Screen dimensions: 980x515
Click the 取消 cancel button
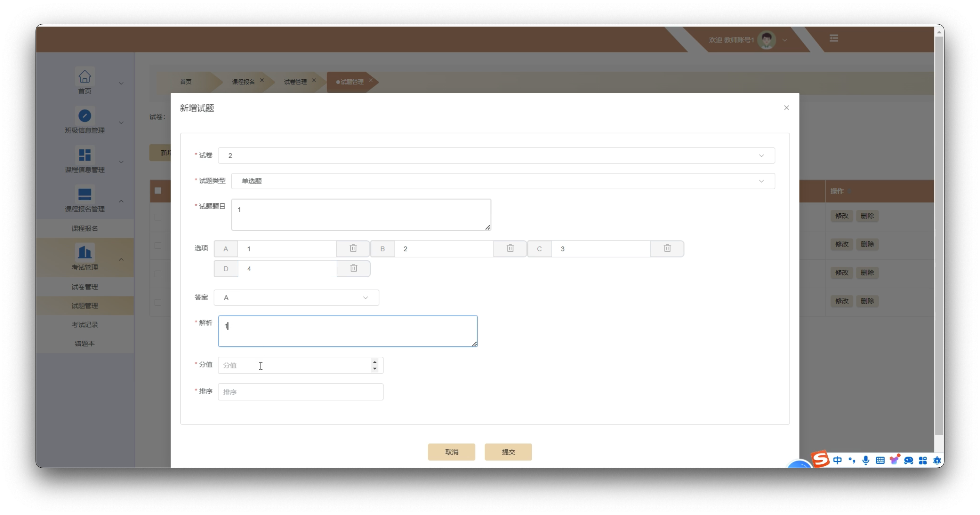(451, 452)
